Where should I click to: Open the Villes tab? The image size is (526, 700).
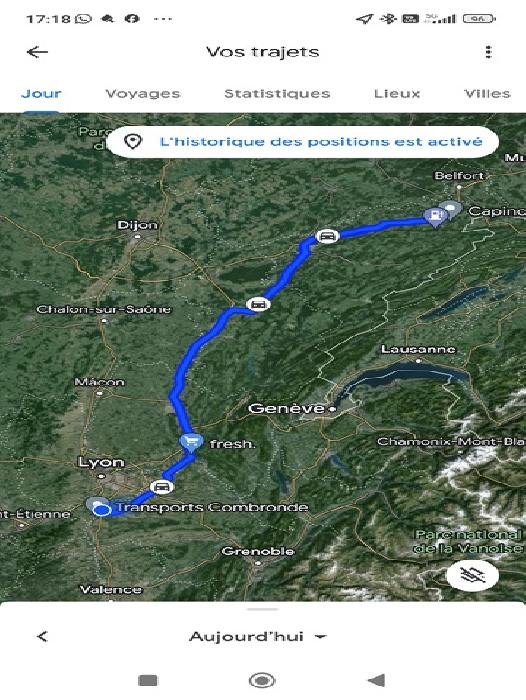click(487, 94)
